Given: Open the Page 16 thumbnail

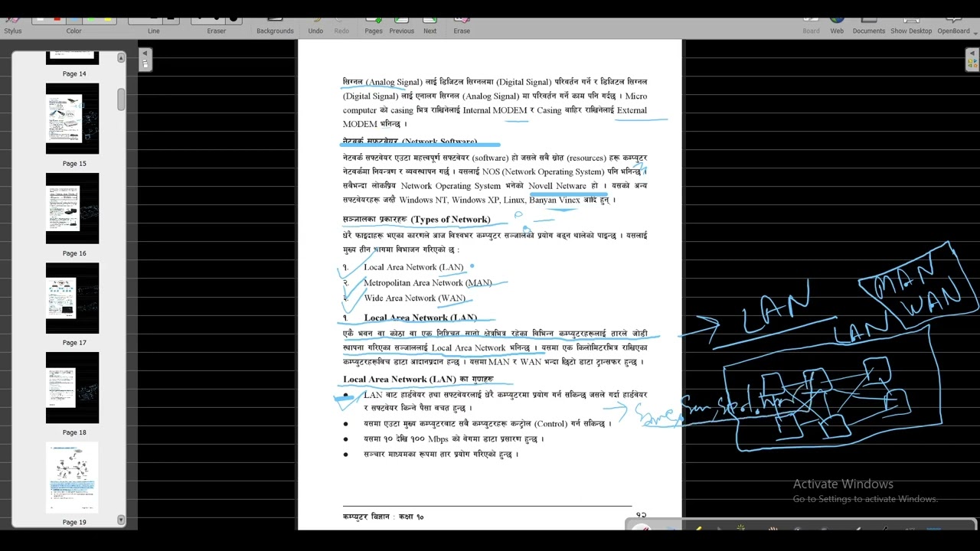Looking at the screenshot, I should click(x=73, y=208).
